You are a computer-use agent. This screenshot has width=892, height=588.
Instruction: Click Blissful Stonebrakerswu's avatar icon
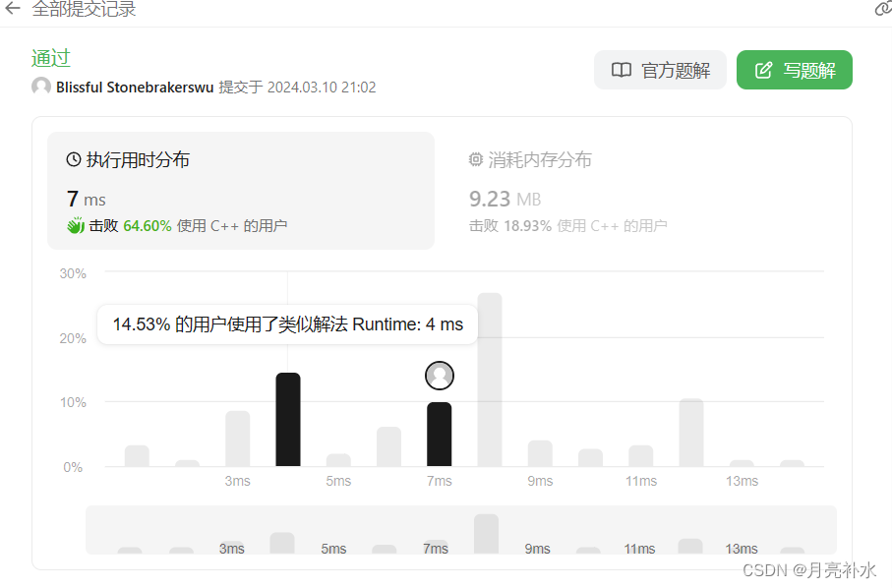click(x=40, y=87)
